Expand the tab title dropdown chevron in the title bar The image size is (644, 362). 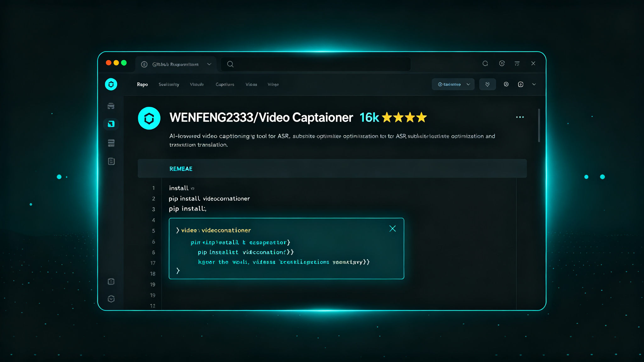[x=209, y=64]
